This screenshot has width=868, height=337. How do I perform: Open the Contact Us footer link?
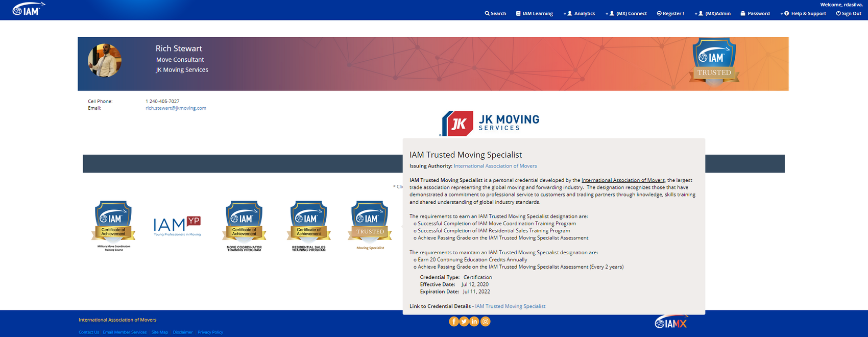point(89,332)
